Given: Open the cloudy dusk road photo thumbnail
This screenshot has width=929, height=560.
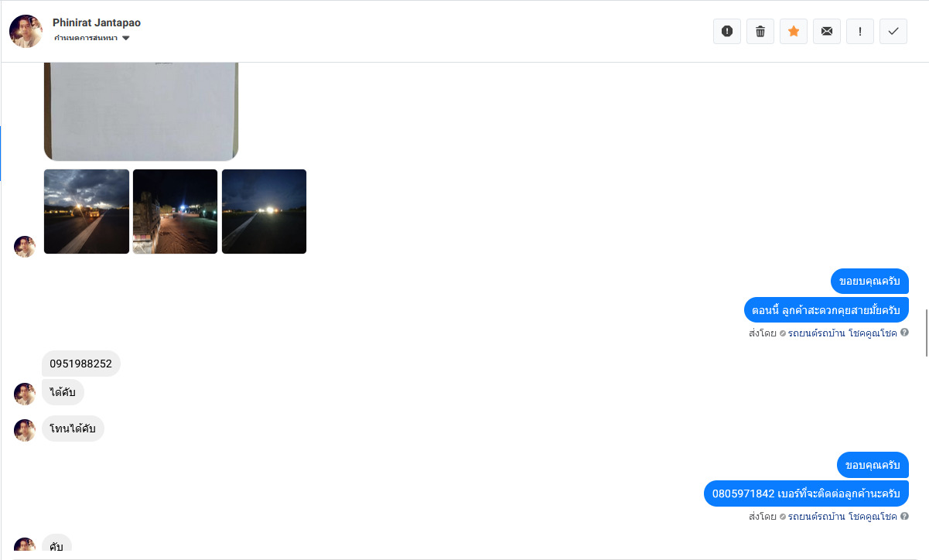Looking at the screenshot, I should 87,211.
